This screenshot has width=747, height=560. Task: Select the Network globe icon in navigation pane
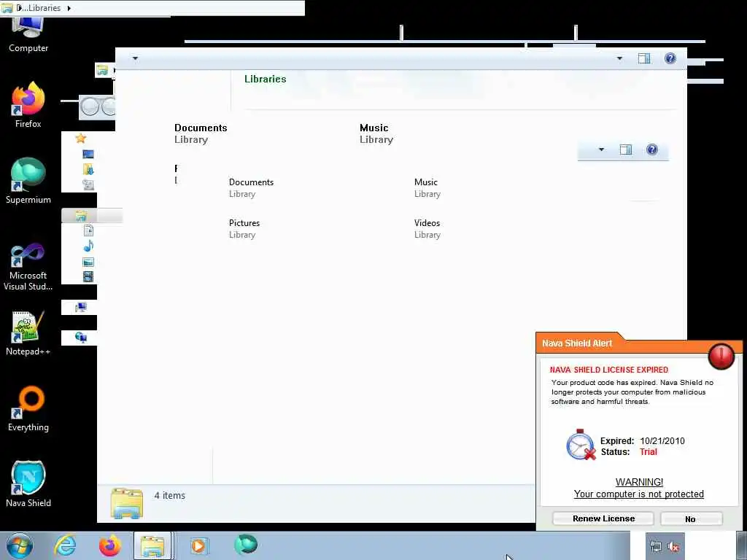81,338
